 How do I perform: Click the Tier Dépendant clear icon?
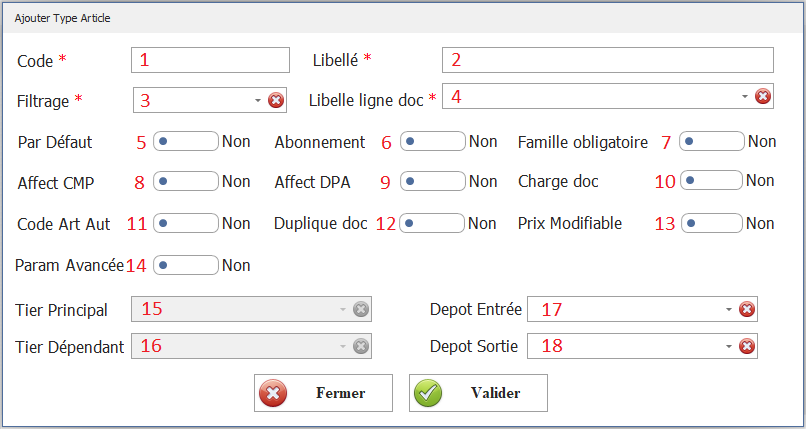pos(361,347)
